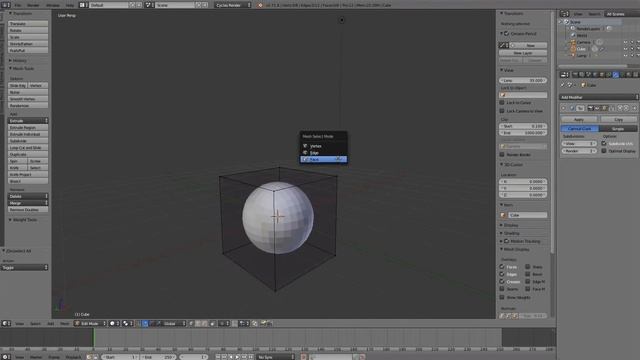
Task: Open the Add Modifier dropdown
Action: [598, 97]
